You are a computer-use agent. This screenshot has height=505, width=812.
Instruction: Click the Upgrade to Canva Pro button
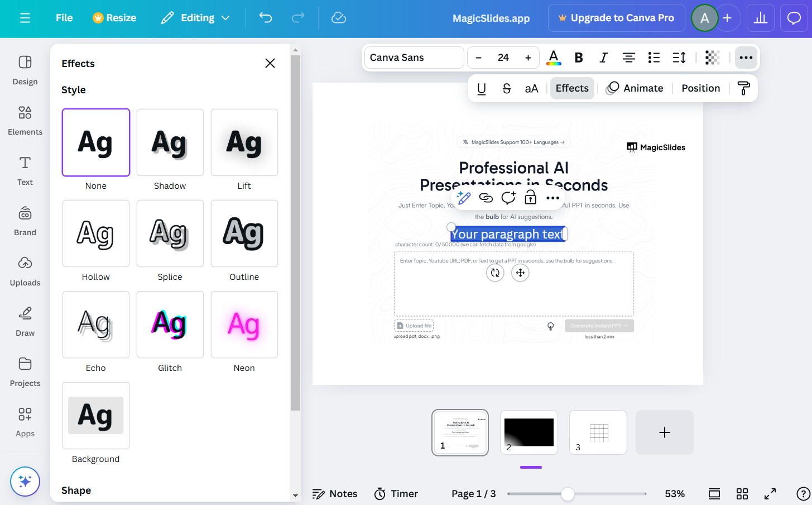(x=617, y=18)
